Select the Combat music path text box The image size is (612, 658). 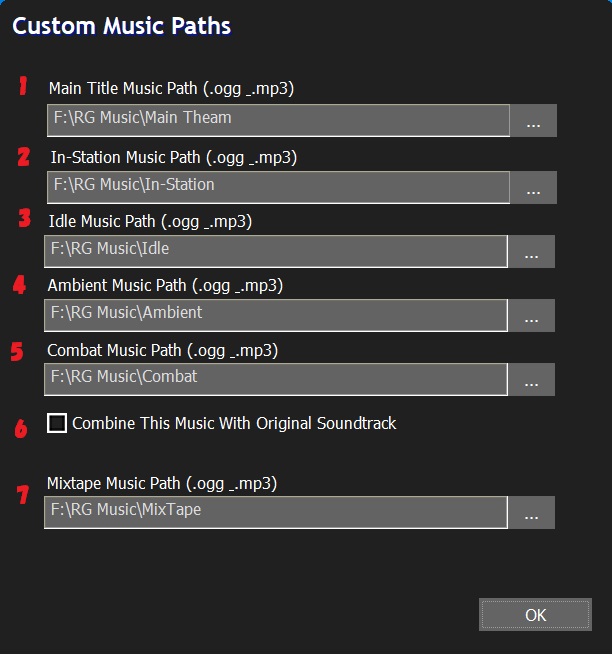click(276, 379)
